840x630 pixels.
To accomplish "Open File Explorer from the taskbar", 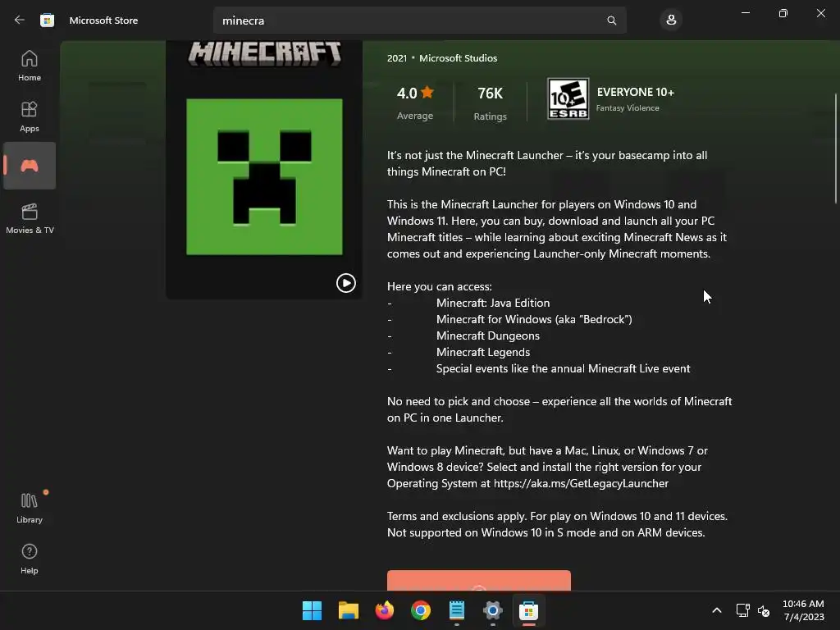I will pos(348,610).
